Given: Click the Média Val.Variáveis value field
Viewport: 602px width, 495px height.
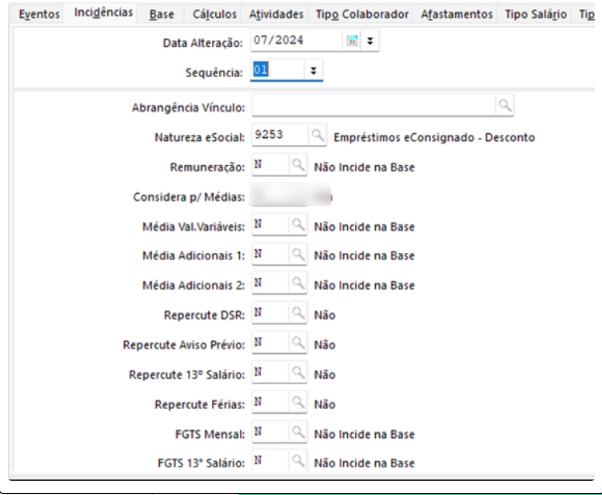Looking at the screenshot, I should (x=270, y=224).
